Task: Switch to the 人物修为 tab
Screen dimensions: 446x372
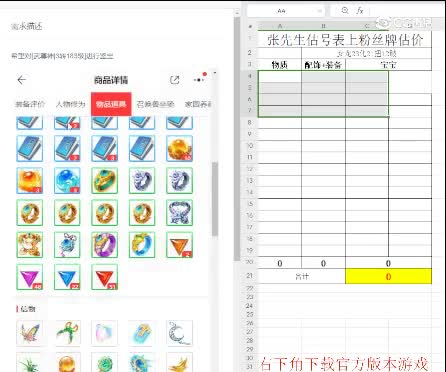Action: pos(70,104)
